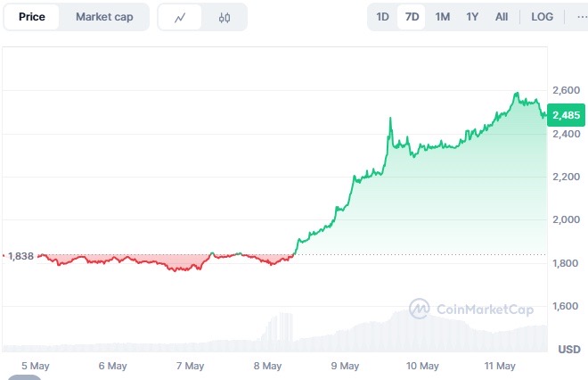The image size is (588, 380).
Task: Set the time range to 1D
Action: tap(382, 17)
